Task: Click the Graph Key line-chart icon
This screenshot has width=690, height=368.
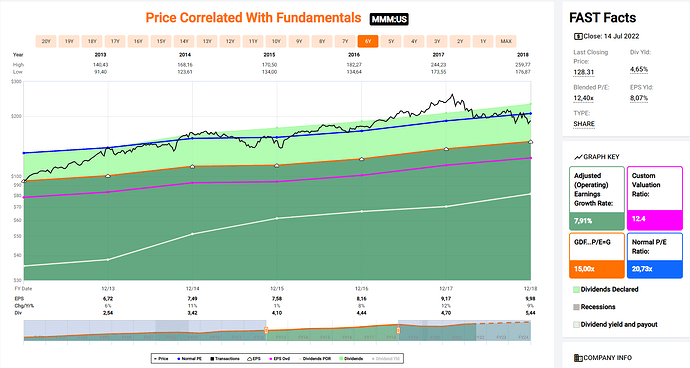Action: coord(578,157)
